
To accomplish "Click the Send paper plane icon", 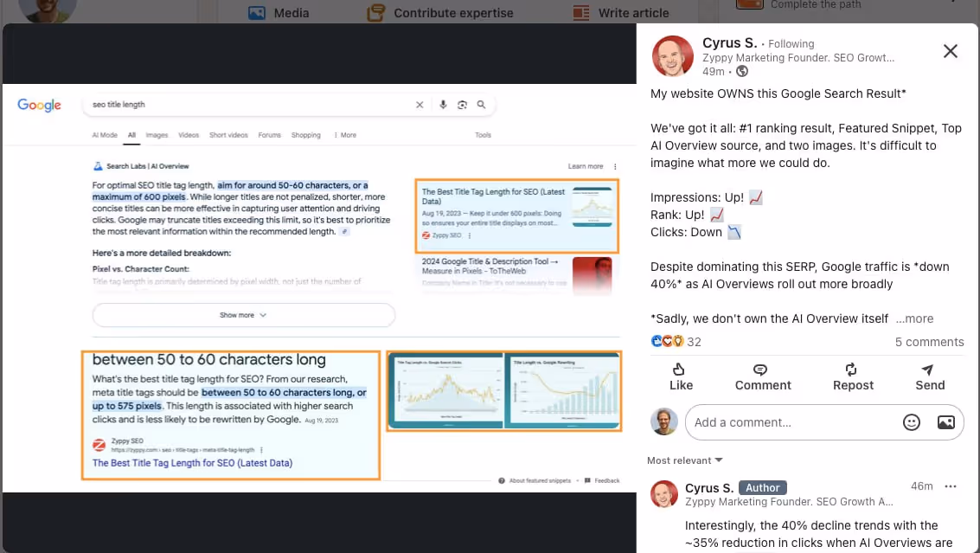I will point(927,370).
